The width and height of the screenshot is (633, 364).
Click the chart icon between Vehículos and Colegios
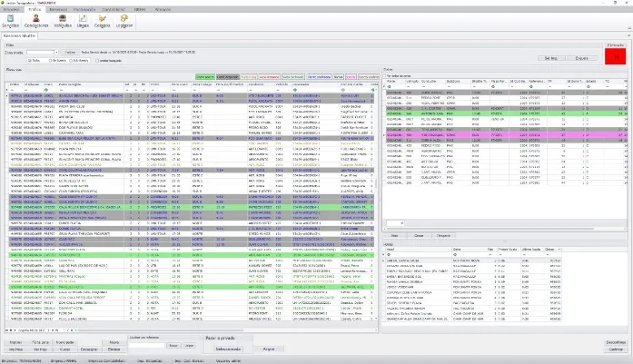pyautogui.click(x=83, y=21)
